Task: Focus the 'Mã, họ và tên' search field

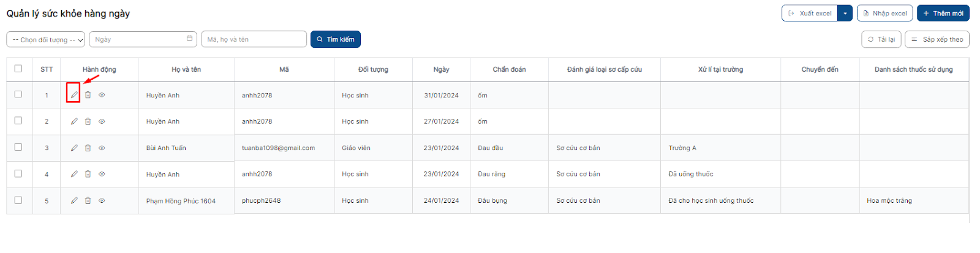Action: pyautogui.click(x=254, y=39)
